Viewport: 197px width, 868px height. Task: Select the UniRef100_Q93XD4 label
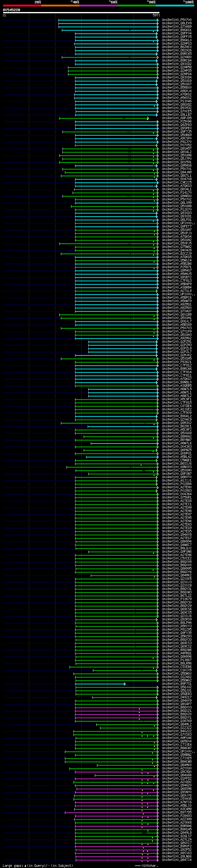coord(177,78)
